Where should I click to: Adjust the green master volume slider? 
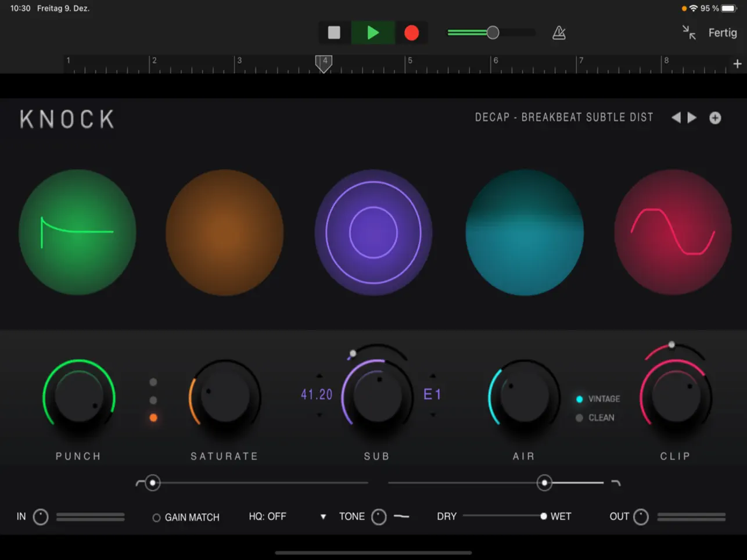click(493, 33)
